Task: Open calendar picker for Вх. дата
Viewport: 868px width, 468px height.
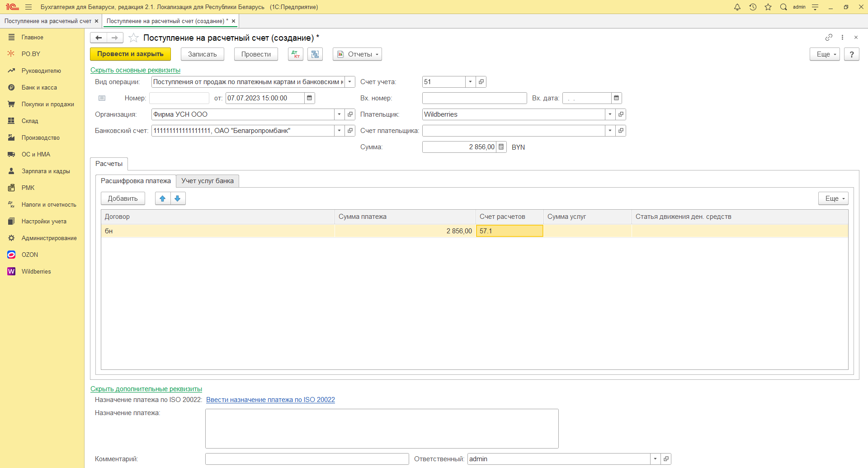Action: pos(617,98)
